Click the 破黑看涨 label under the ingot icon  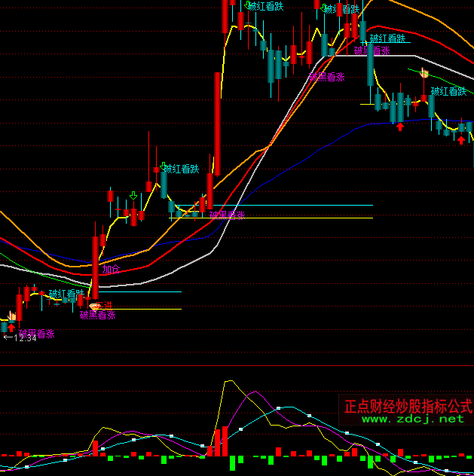point(98,315)
